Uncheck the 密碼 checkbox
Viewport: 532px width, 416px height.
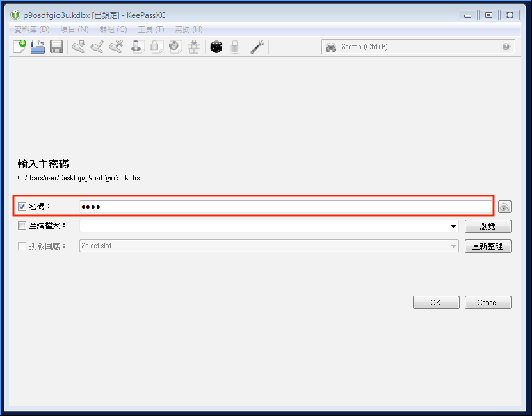[22, 207]
